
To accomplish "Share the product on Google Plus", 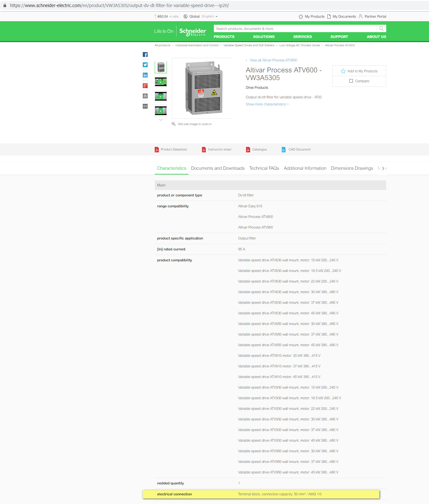I will tap(145, 85).
